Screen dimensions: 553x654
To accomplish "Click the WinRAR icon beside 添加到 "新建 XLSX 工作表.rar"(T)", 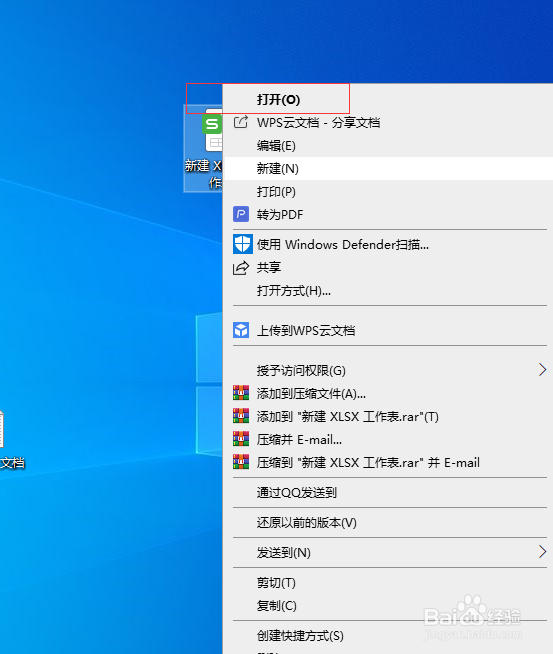I will [x=241, y=416].
